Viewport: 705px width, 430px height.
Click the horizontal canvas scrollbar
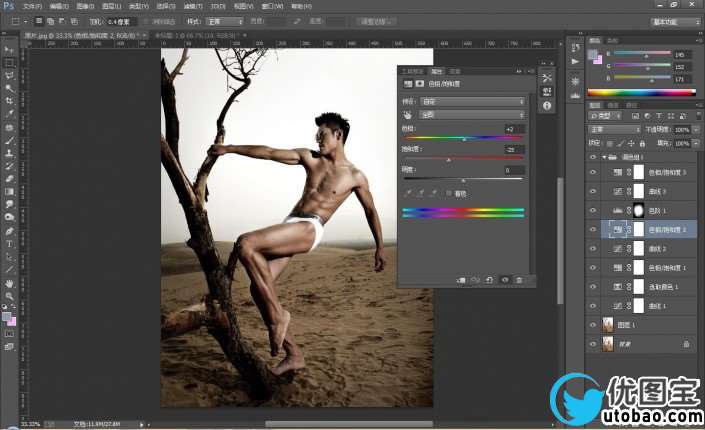[x=348, y=424]
